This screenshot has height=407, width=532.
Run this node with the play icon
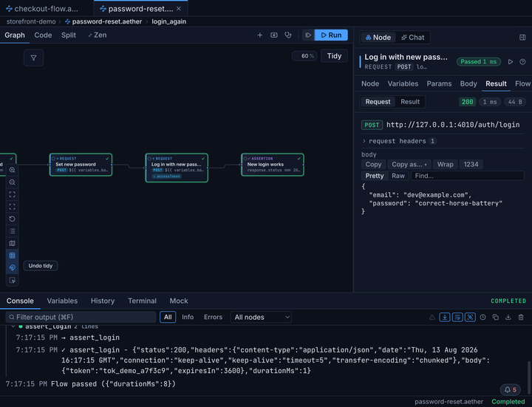511,62
